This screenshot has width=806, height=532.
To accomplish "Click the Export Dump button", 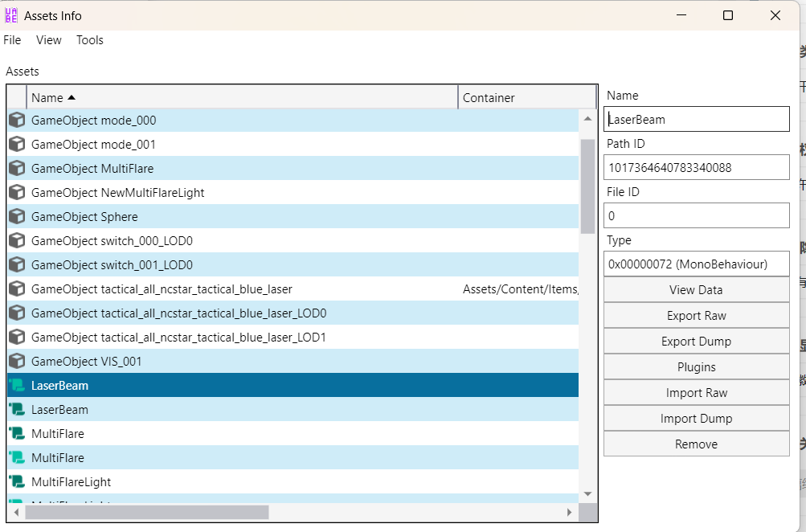I will [x=696, y=342].
